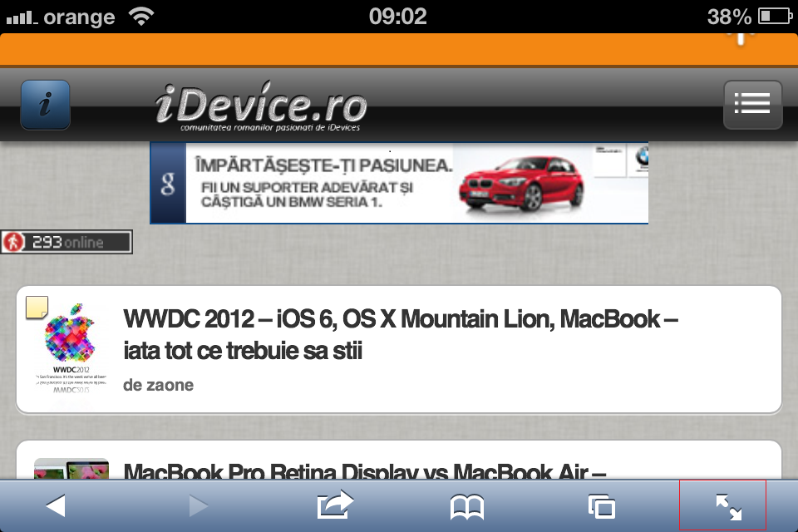Screen dimensions: 798x532
Task: Open Safari bookmarks book icon
Action: [467, 506]
